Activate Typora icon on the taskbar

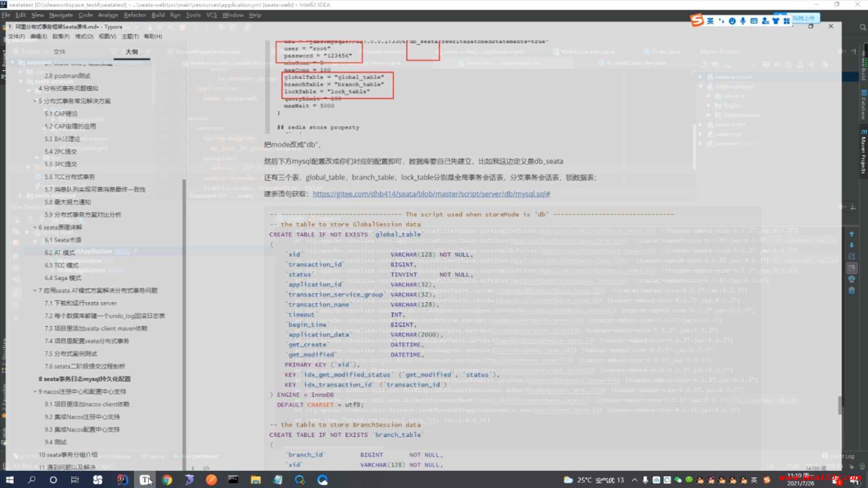pyautogui.click(x=145, y=480)
